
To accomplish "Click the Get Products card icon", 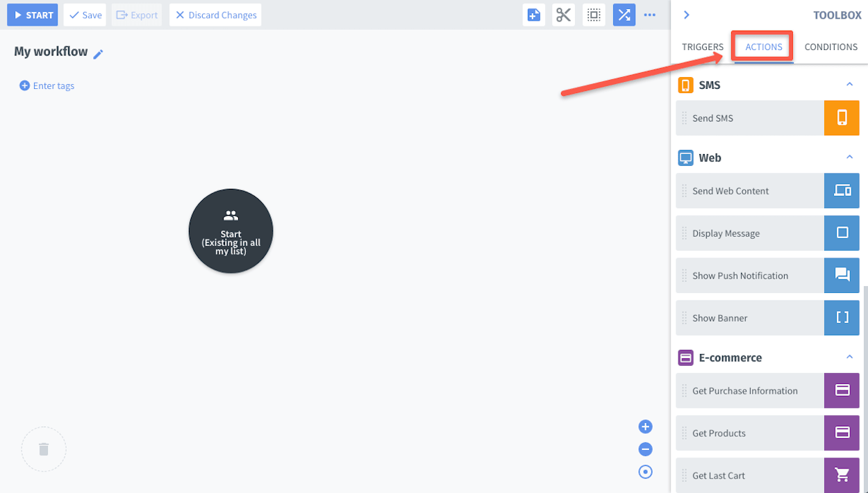I will [x=842, y=433].
